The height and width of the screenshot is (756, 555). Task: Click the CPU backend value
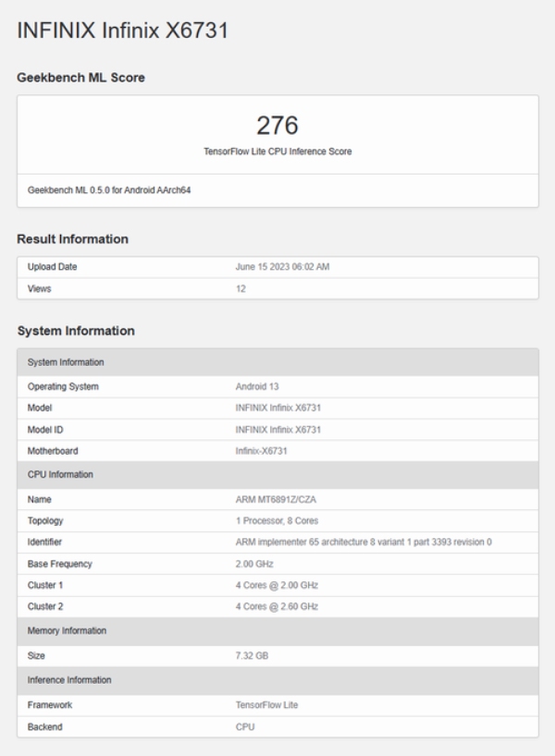tap(245, 727)
